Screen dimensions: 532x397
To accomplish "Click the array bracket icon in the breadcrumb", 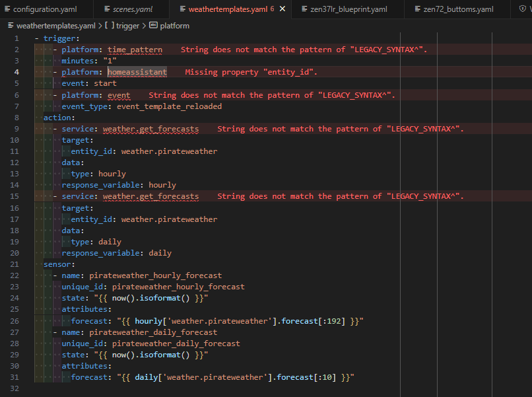I will [110, 26].
